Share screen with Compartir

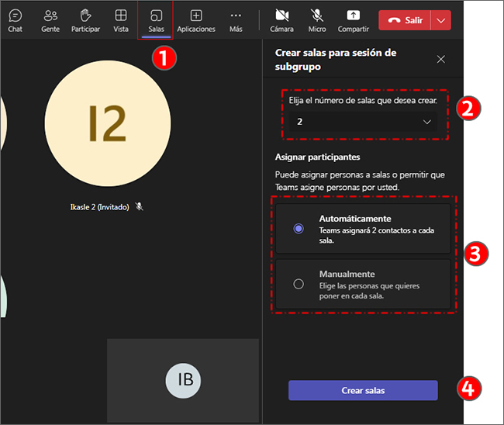coord(353,20)
